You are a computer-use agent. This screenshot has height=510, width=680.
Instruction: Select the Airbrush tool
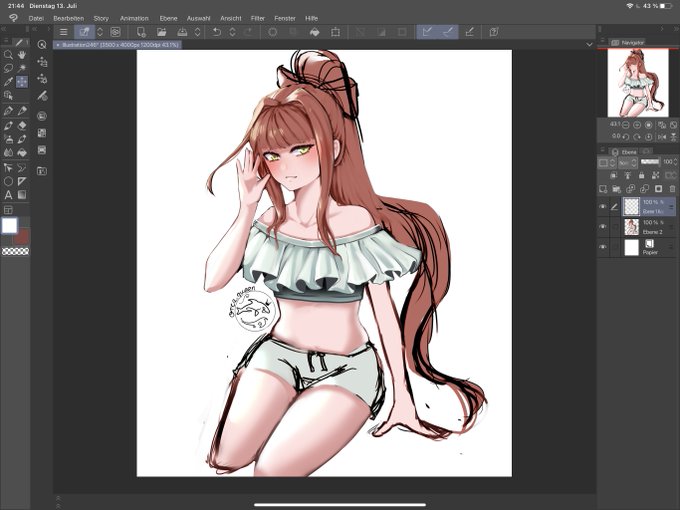[x=8, y=139]
